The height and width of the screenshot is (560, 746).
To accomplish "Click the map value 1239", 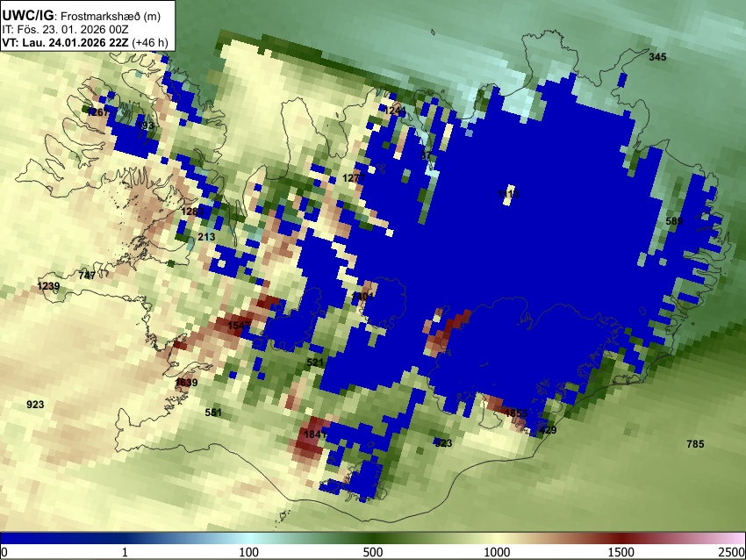I will [48, 286].
